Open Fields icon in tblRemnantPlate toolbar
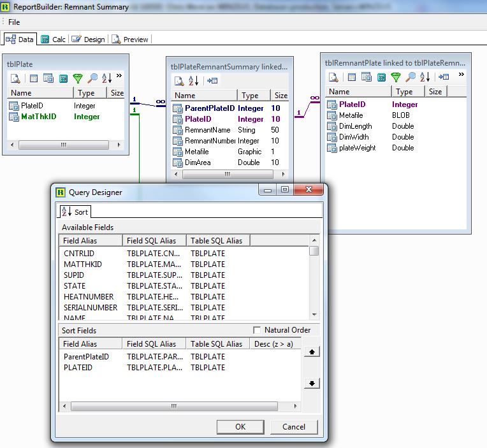Screen dimensions: 487x448 point(367,77)
